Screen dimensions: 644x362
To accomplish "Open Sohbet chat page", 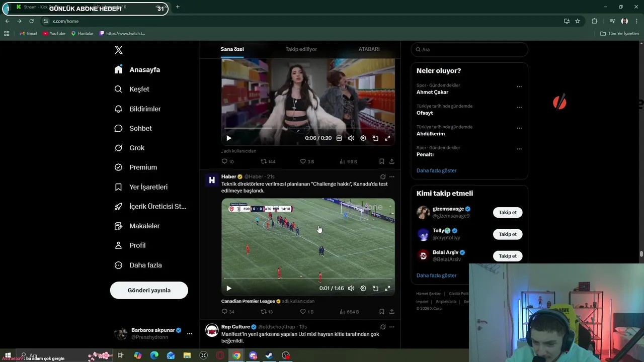I will click(x=133, y=128).
